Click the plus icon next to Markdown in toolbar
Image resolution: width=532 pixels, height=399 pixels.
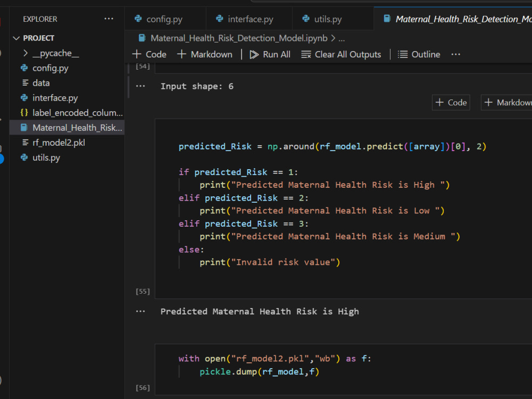(x=181, y=54)
